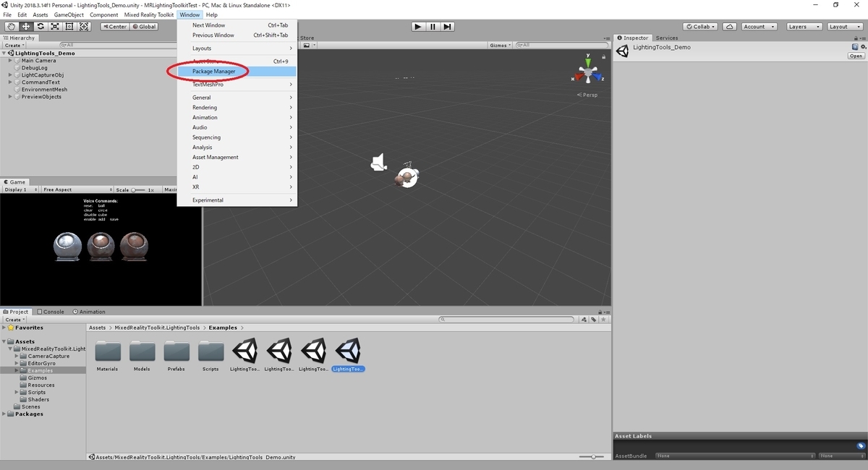Screen dimensions: 868x470
Task: Open the Rendering submenu
Action: 237,108
